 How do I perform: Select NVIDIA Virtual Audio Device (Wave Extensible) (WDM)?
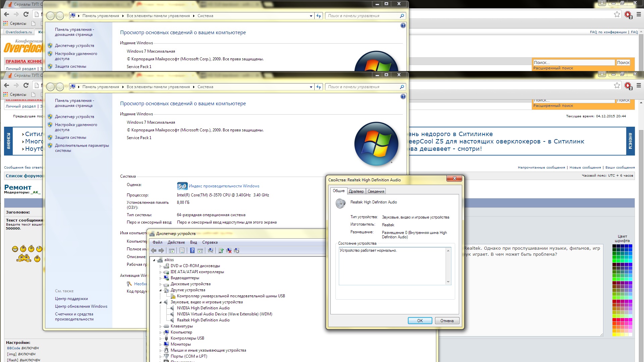pos(224,314)
